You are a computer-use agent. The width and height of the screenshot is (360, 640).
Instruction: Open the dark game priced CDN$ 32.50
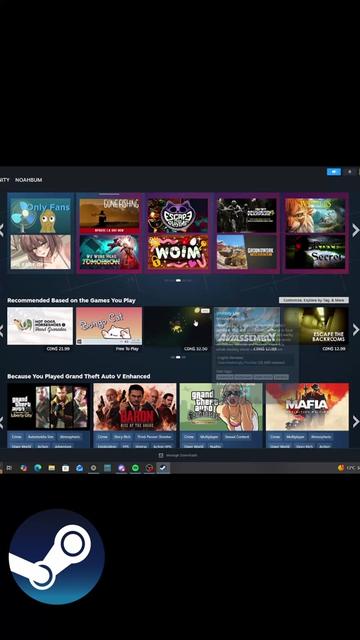point(178,326)
